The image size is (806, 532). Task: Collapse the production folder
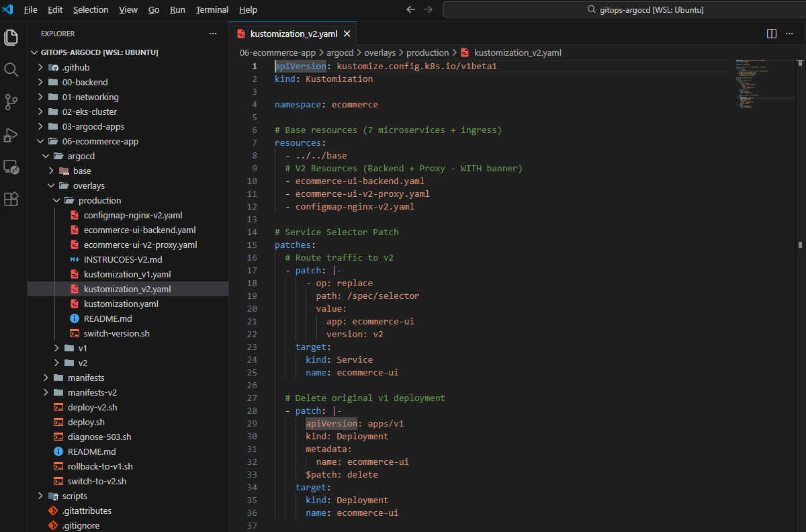99,200
